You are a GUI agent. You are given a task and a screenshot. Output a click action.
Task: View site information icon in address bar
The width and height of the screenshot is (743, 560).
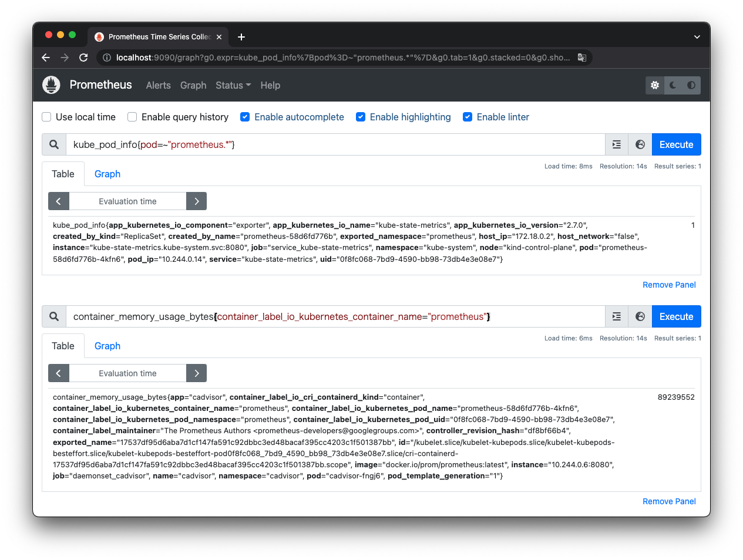[107, 58]
